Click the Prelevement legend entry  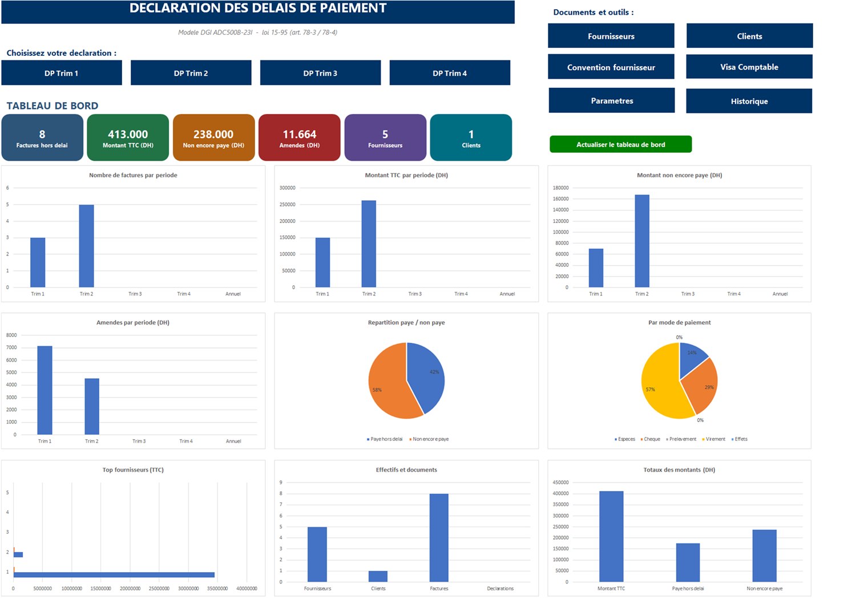point(681,439)
